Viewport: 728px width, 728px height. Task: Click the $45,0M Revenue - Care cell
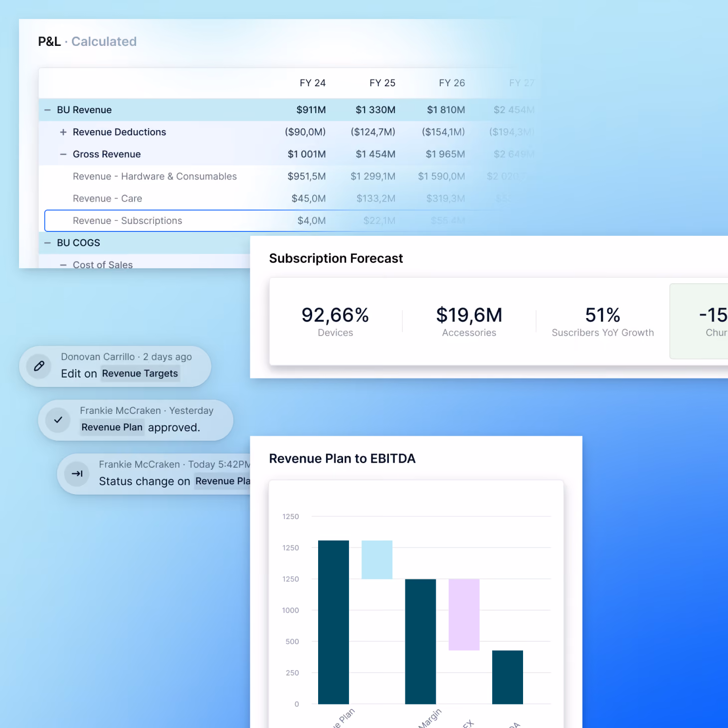click(309, 198)
